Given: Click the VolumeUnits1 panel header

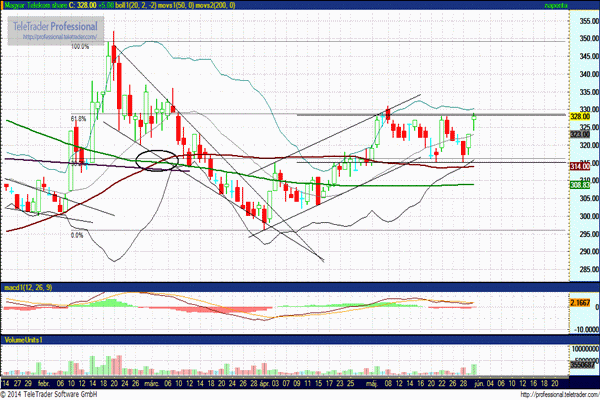Looking at the screenshot, I should click(23, 340).
